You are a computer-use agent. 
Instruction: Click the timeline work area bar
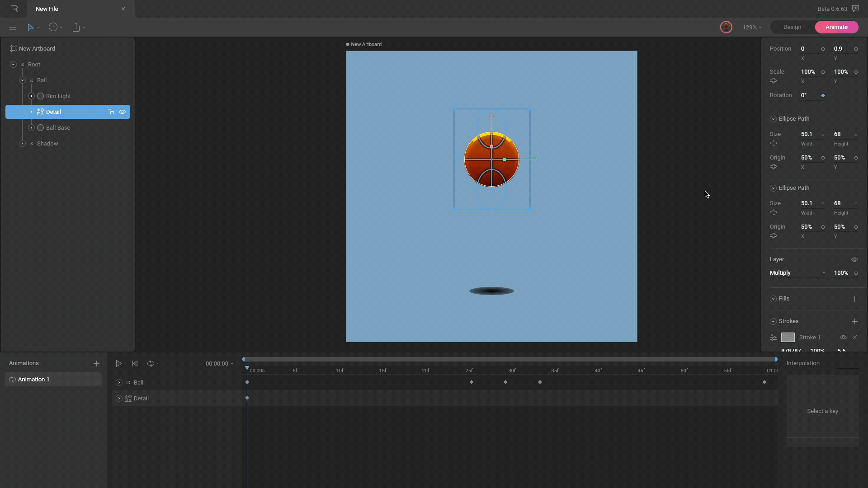point(510,359)
